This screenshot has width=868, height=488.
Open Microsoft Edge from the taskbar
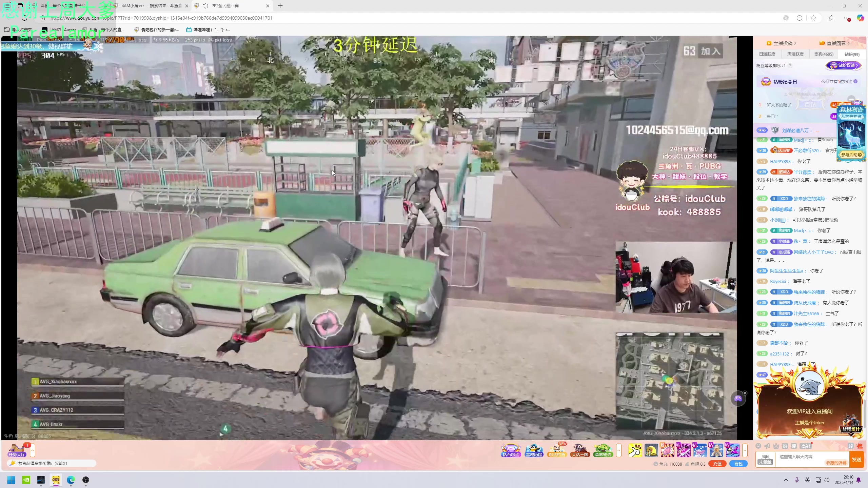71,480
